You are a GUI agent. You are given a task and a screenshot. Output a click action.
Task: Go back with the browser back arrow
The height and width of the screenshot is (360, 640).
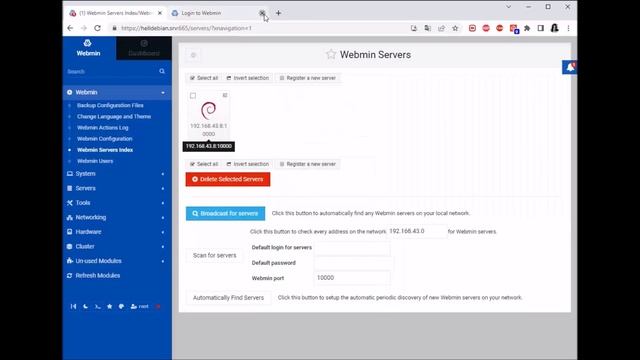pyautogui.click(x=70, y=28)
